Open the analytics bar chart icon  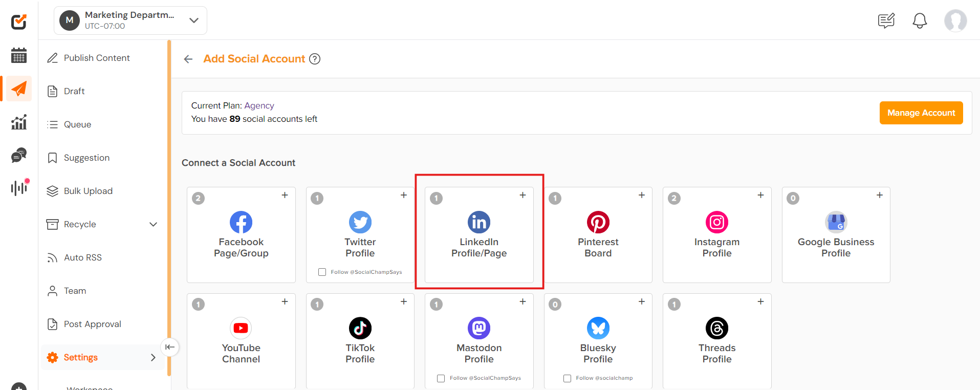click(x=19, y=122)
